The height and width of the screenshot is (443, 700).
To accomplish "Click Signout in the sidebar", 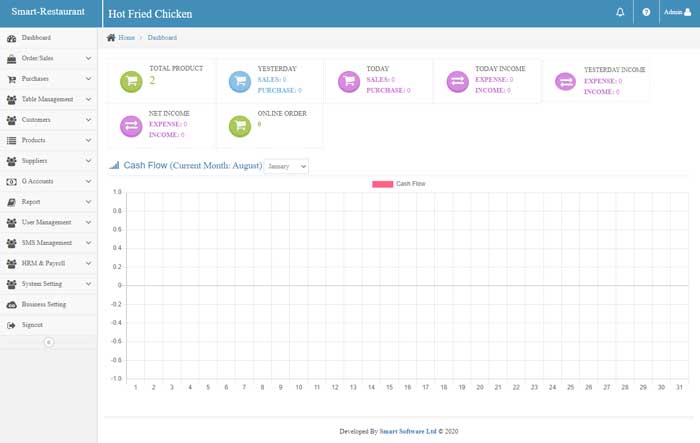I will click(32, 325).
